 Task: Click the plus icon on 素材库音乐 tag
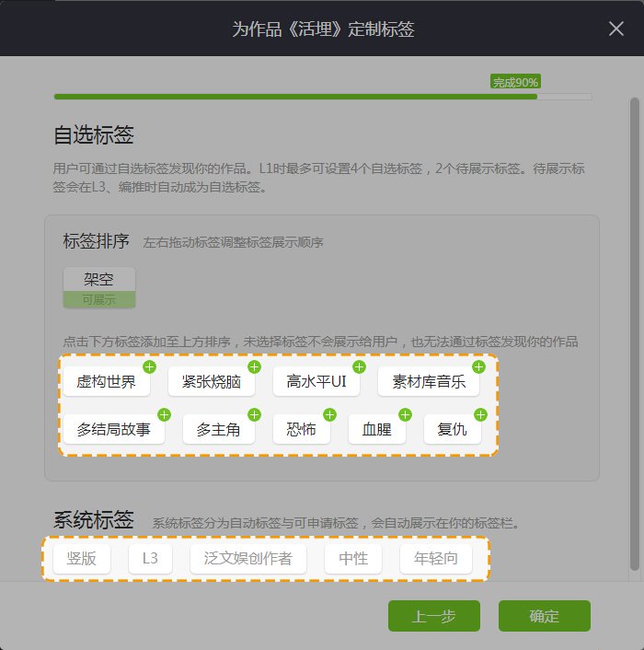click(478, 367)
